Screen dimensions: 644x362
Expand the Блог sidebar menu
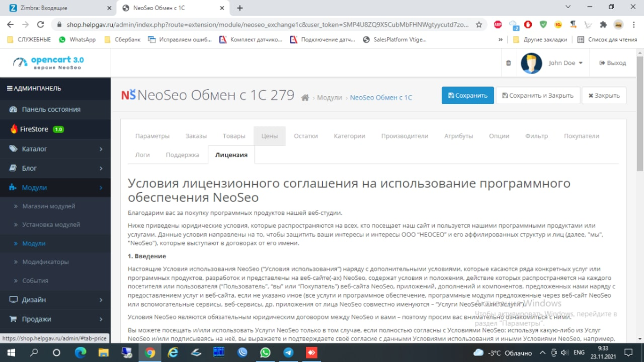coord(55,168)
